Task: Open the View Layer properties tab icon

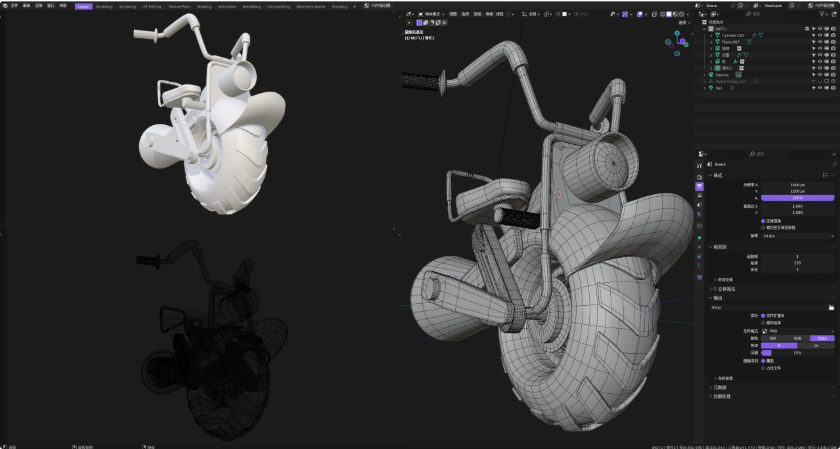Action: [700, 196]
